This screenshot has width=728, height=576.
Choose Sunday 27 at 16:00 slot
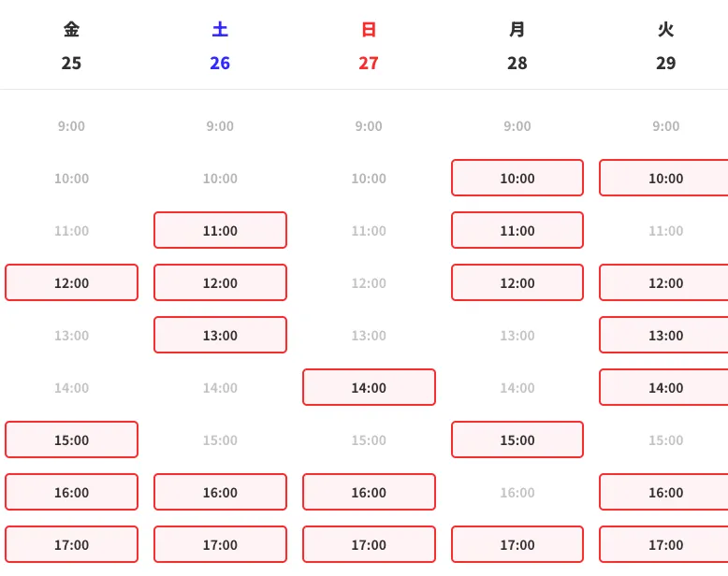pyautogui.click(x=369, y=492)
